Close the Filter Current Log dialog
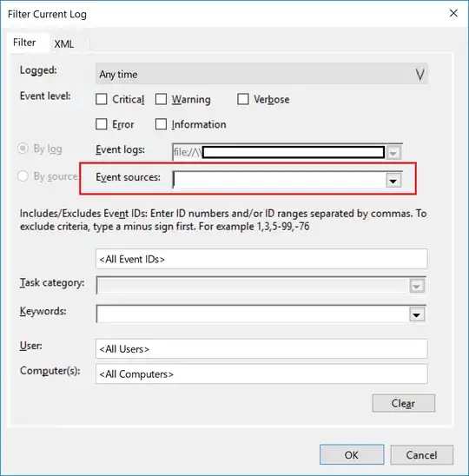The image size is (469, 476). [x=453, y=13]
